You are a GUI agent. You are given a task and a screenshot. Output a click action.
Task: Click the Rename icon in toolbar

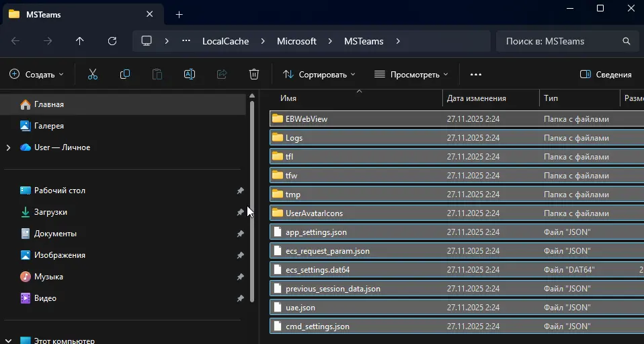pyautogui.click(x=190, y=74)
